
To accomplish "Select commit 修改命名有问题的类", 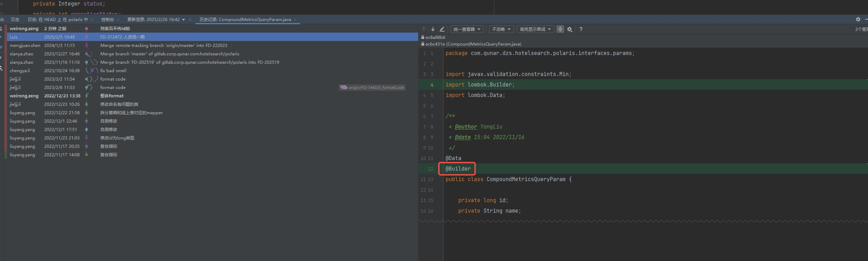I will point(213,104).
